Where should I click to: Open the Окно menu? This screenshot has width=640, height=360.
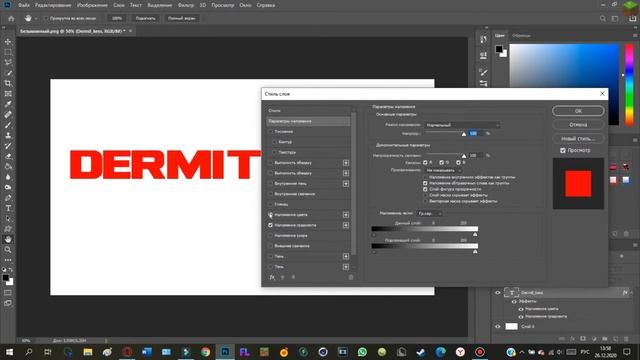click(x=245, y=5)
